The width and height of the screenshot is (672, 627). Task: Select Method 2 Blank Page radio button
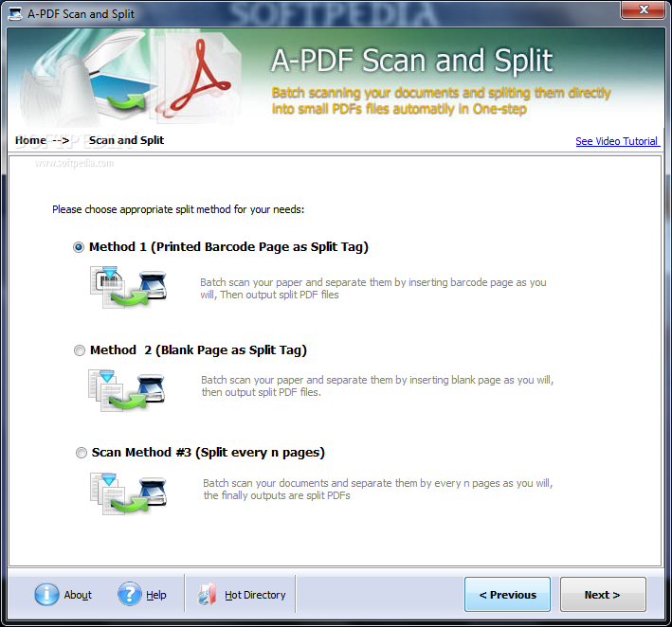(x=80, y=350)
